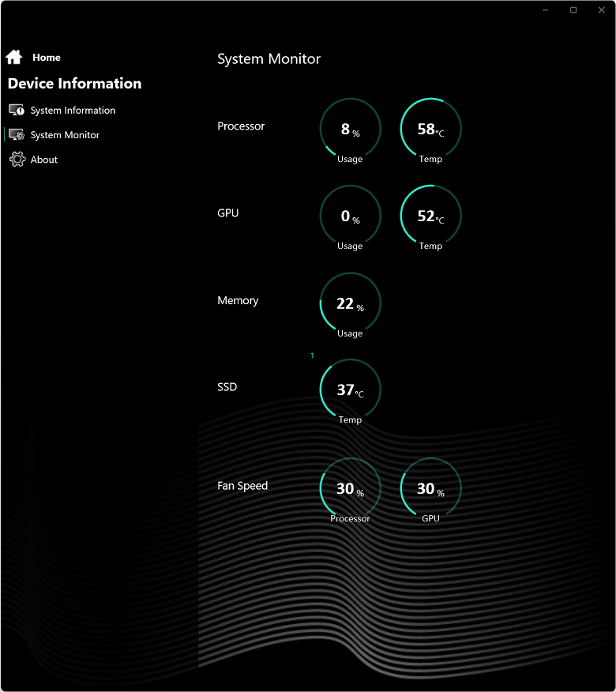Minimize the window
The image size is (616, 692).
[546, 9]
